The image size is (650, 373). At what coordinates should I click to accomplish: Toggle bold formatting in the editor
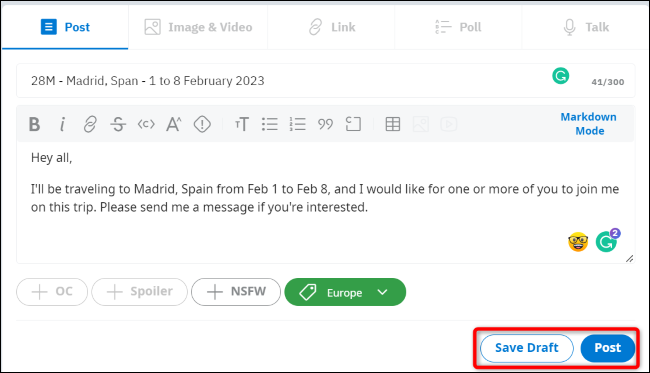pyautogui.click(x=34, y=124)
